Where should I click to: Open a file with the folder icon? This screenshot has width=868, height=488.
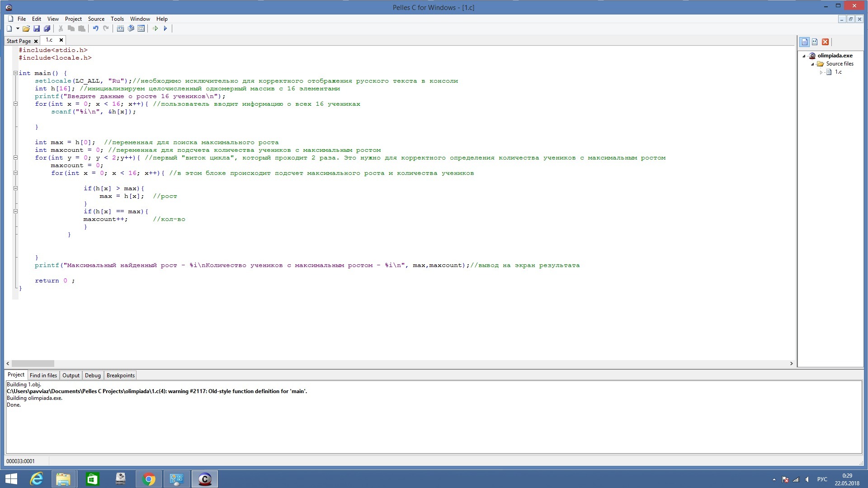[x=26, y=28]
